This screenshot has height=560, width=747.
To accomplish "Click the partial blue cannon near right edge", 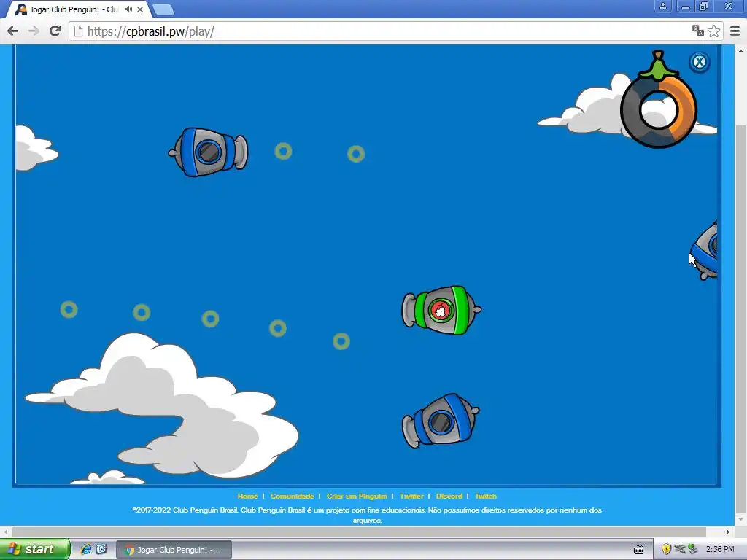I will point(705,251).
